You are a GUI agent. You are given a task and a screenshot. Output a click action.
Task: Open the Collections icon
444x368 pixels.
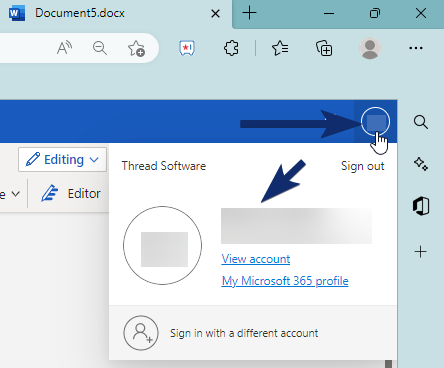pyautogui.click(x=324, y=48)
